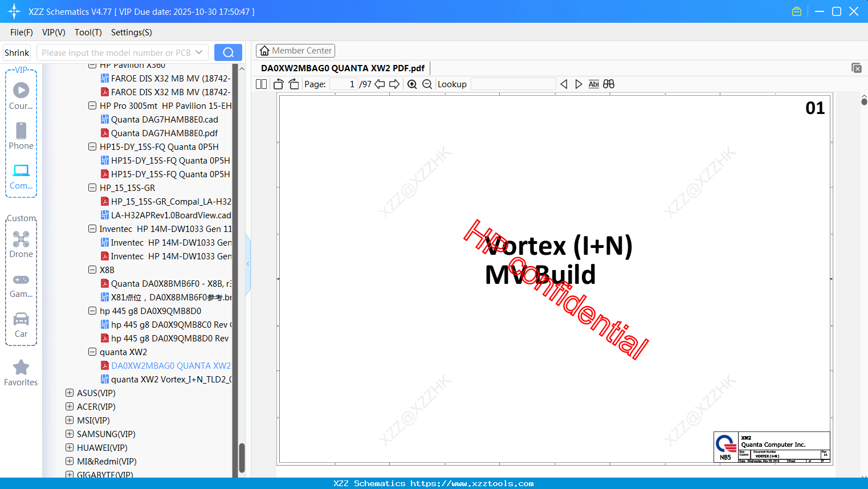Collapse HP15-DY_15S-FQ Quanta folder
The height and width of the screenshot is (489, 868).
92,146
